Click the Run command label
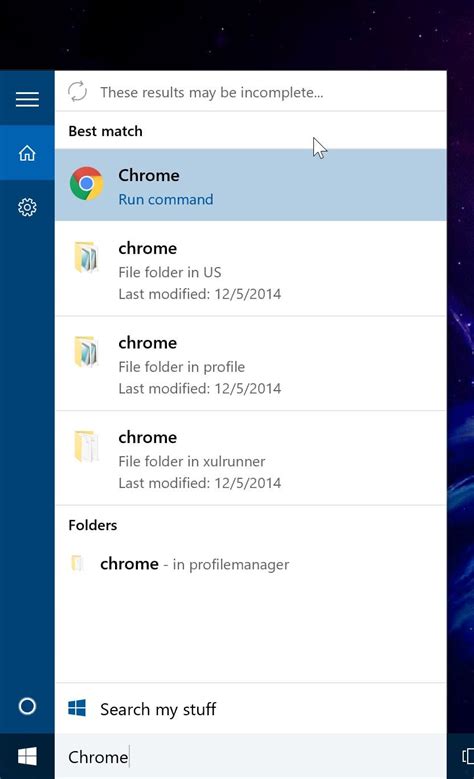The image size is (474, 779). click(x=165, y=199)
